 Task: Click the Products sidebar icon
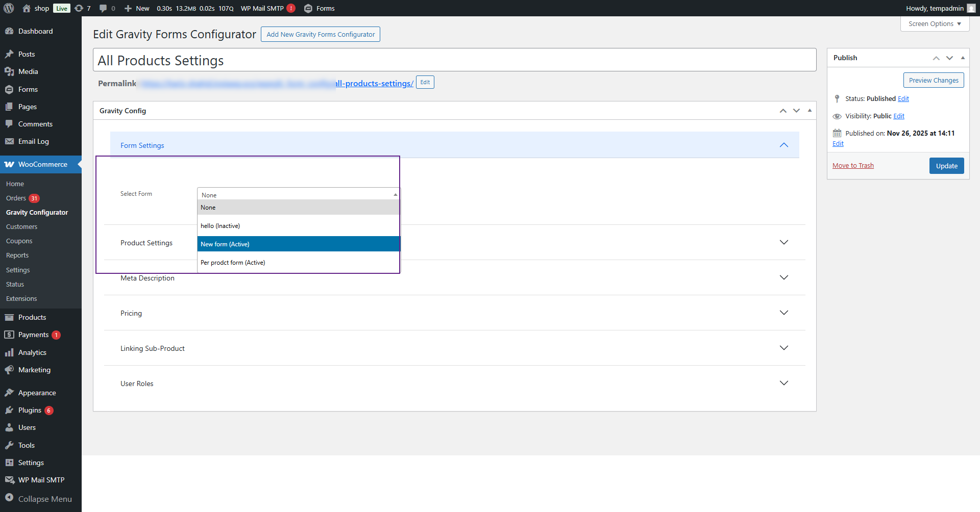click(9, 317)
